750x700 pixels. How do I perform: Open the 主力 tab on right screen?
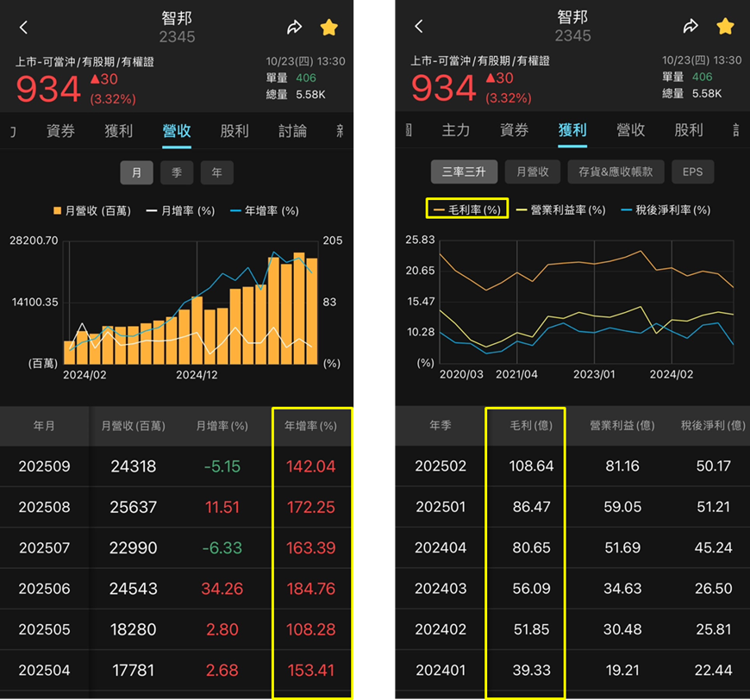coord(455,129)
